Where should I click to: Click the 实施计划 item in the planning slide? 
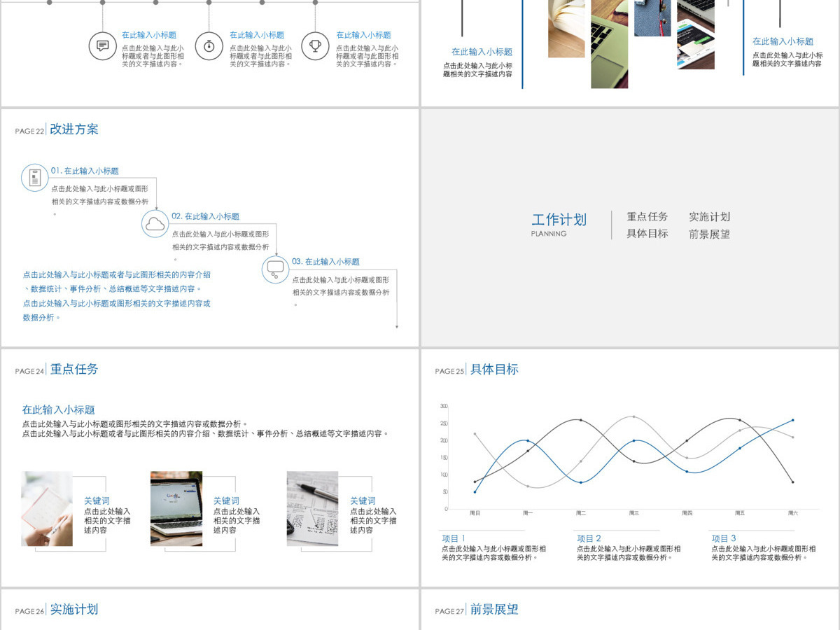(x=709, y=217)
